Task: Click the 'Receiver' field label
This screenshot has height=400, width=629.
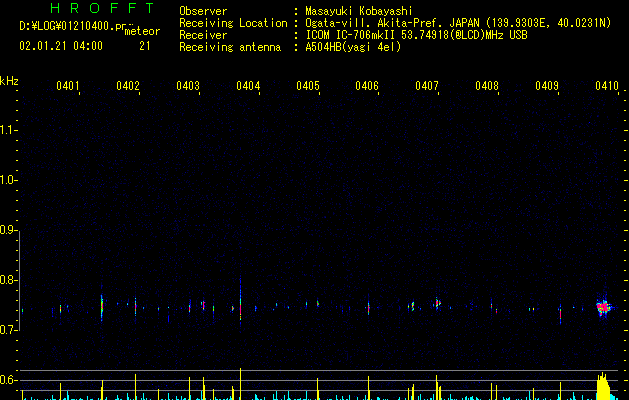Action: click(x=203, y=35)
